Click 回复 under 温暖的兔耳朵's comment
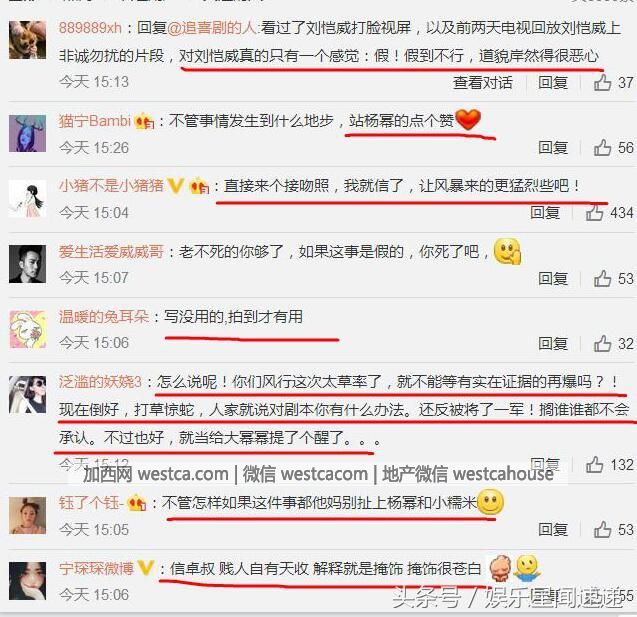 (x=552, y=343)
